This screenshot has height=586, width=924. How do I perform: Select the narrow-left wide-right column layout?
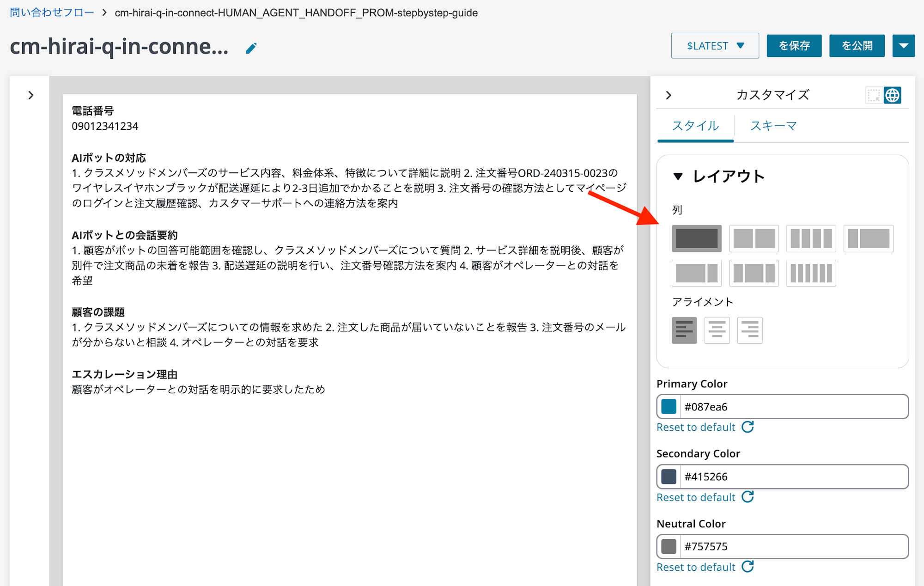tap(869, 238)
